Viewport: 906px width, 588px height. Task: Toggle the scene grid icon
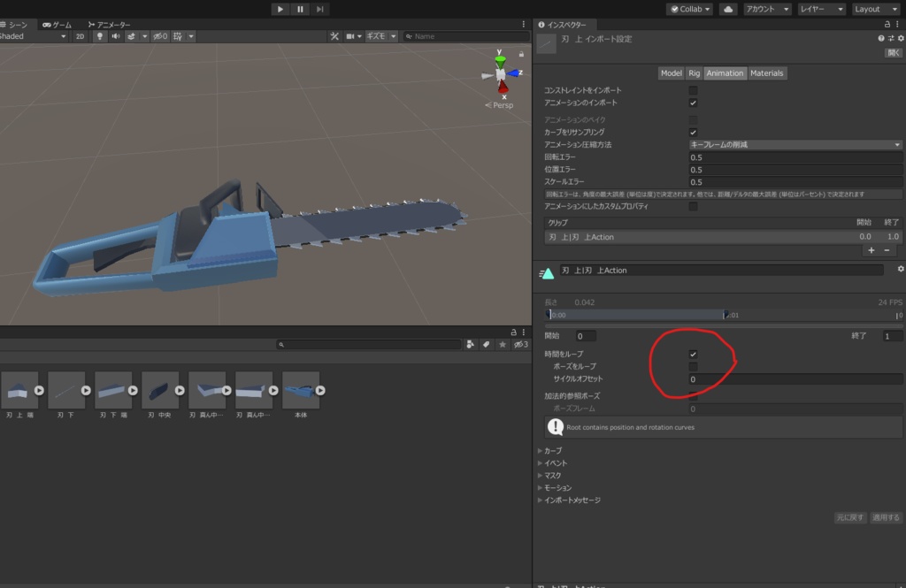(178, 36)
